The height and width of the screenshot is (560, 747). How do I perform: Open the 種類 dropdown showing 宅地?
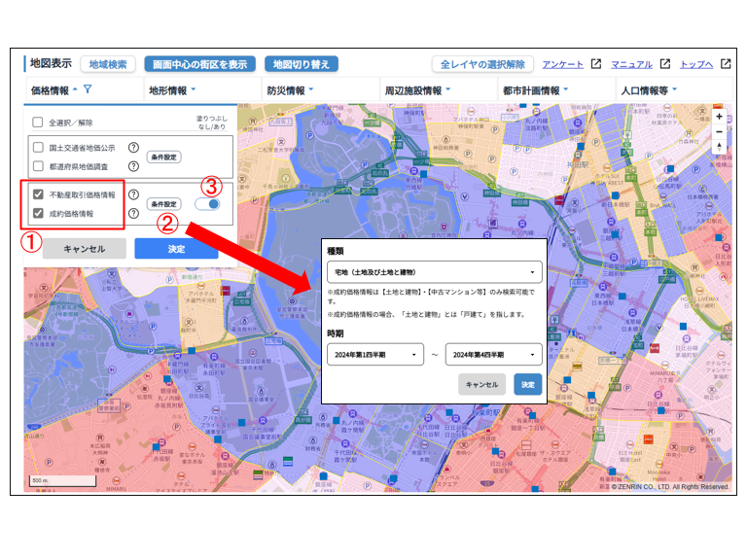pyautogui.click(x=435, y=272)
